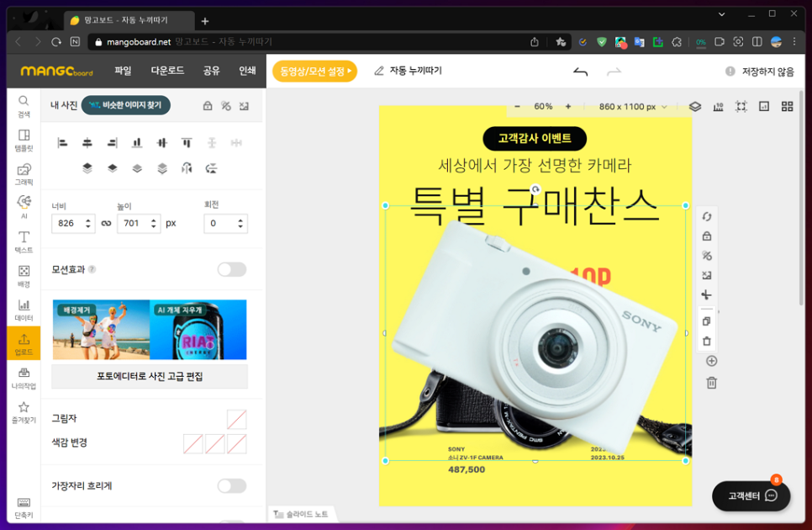
Task: Open the 인쇄 print menu
Action: (x=247, y=71)
